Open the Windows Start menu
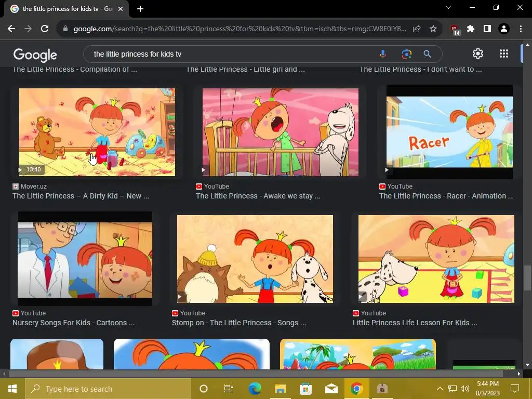This screenshot has width=532, height=399. tap(12, 389)
